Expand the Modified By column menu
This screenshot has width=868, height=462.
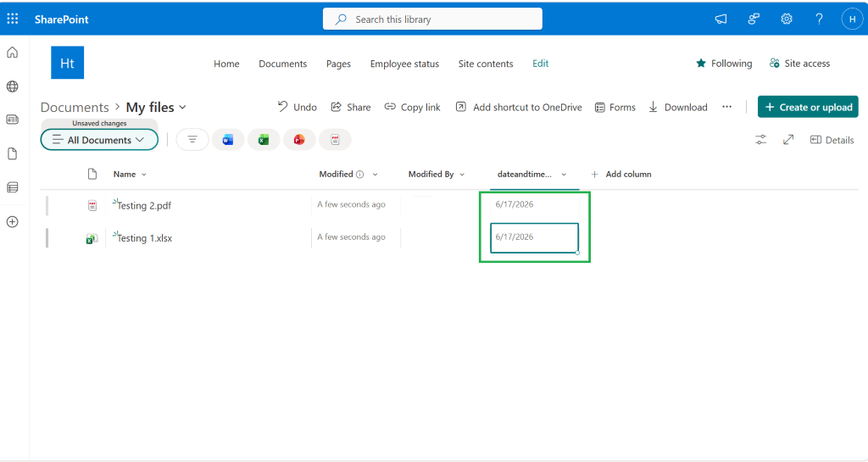pyautogui.click(x=462, y=175)
